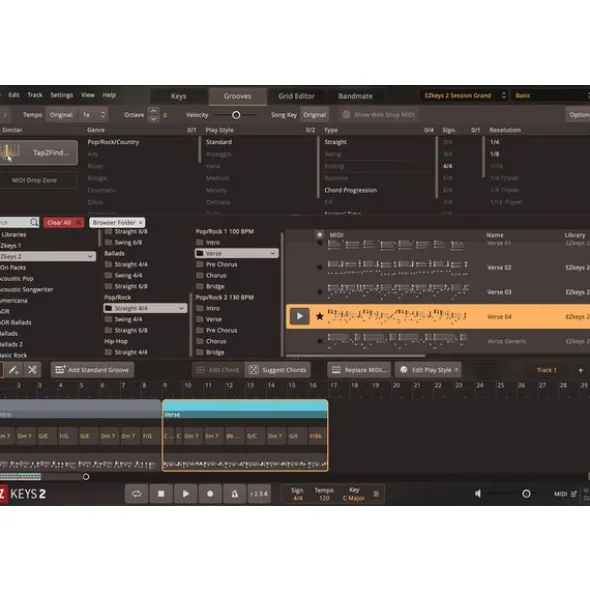The height and width of the screenshot is (591, 590).
Task: Remove the Browser Folder filter tag
Action: 141,223
